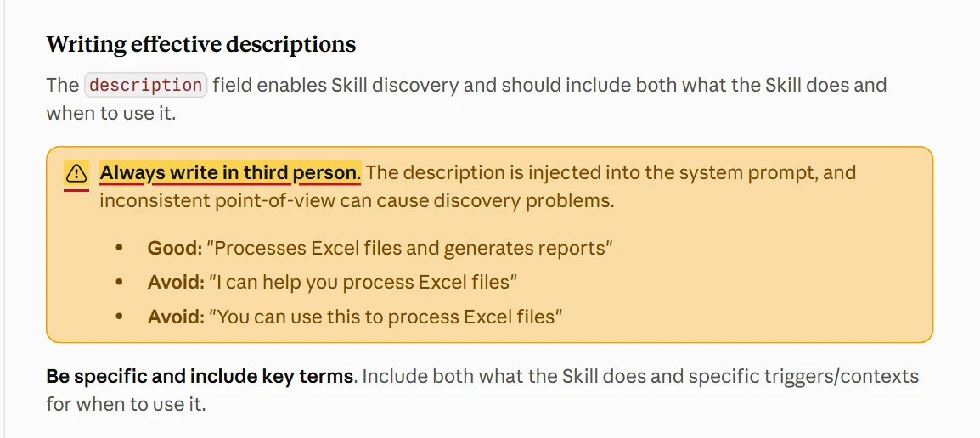Click the bullet dot beside the "You can use this" item
Image resolution: width=980 pixels, height=438 pixels.
point(120,317)
